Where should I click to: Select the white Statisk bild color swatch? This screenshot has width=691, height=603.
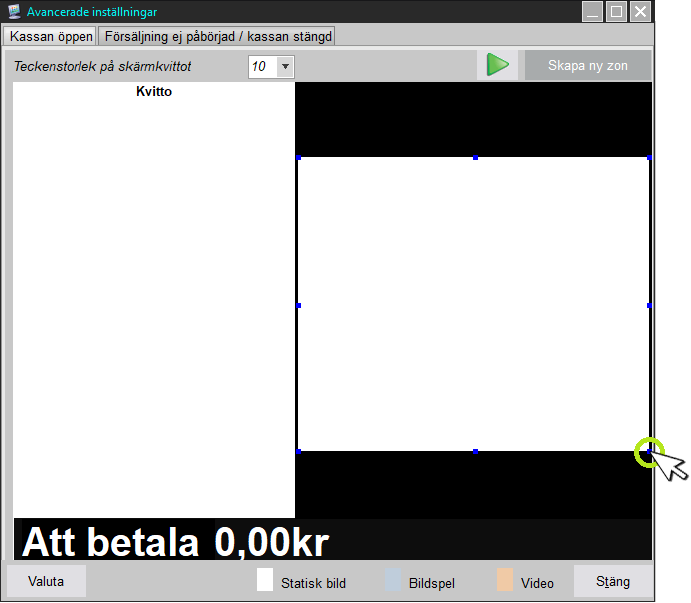[x=265, y=581]
